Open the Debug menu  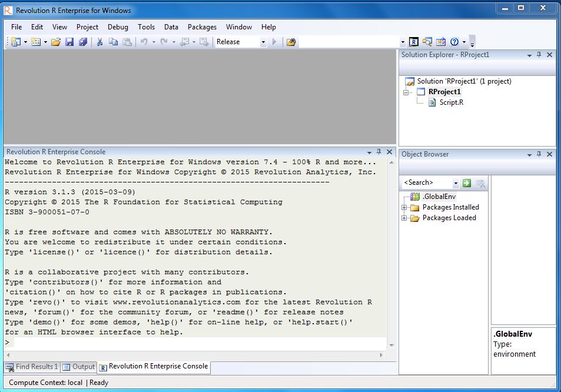click(x=118, y=27)
